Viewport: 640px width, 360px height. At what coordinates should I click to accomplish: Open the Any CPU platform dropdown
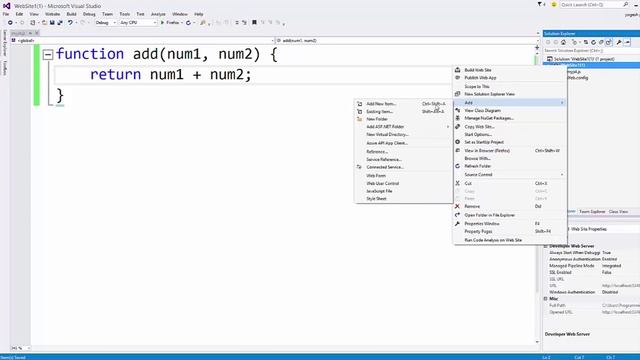[x=138, y=23]
